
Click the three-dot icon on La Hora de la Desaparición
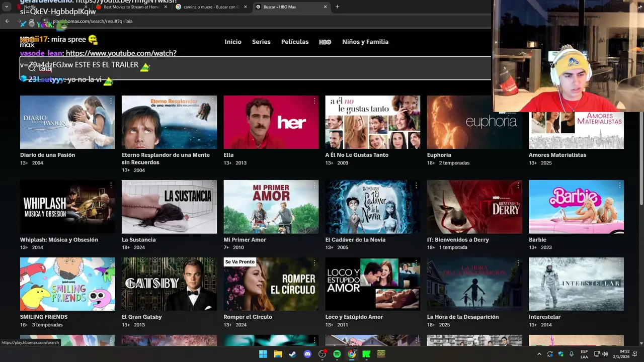coord(518,263)
